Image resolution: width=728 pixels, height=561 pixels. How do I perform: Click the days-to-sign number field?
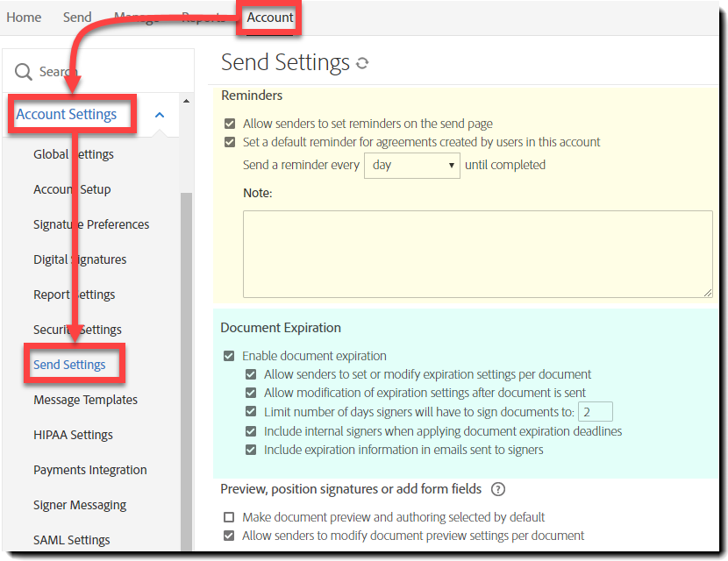[x=595, y=412]
